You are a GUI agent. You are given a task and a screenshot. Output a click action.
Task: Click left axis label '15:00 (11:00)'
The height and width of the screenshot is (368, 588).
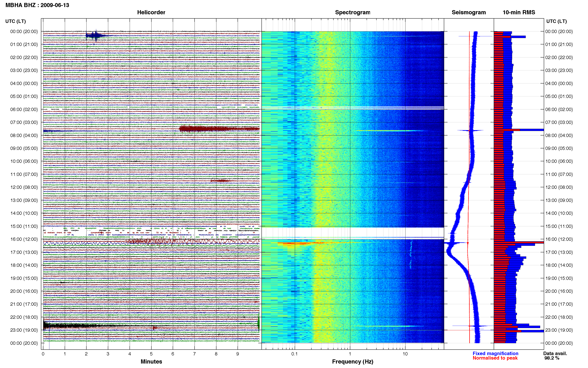click(x=24, y=226)
